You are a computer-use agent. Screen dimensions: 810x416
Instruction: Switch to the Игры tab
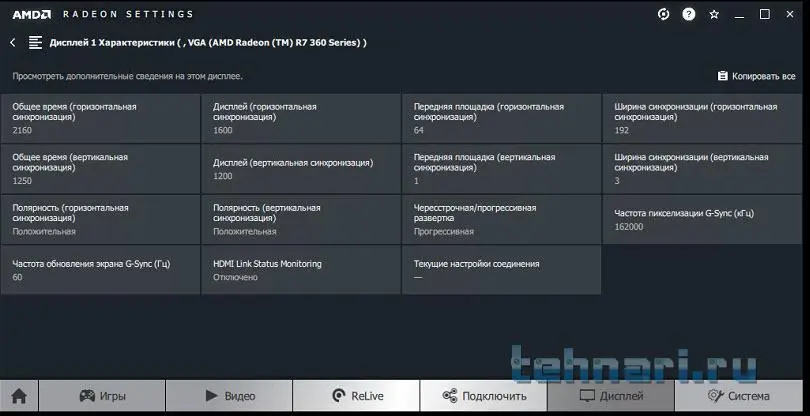tap(102, 396)
